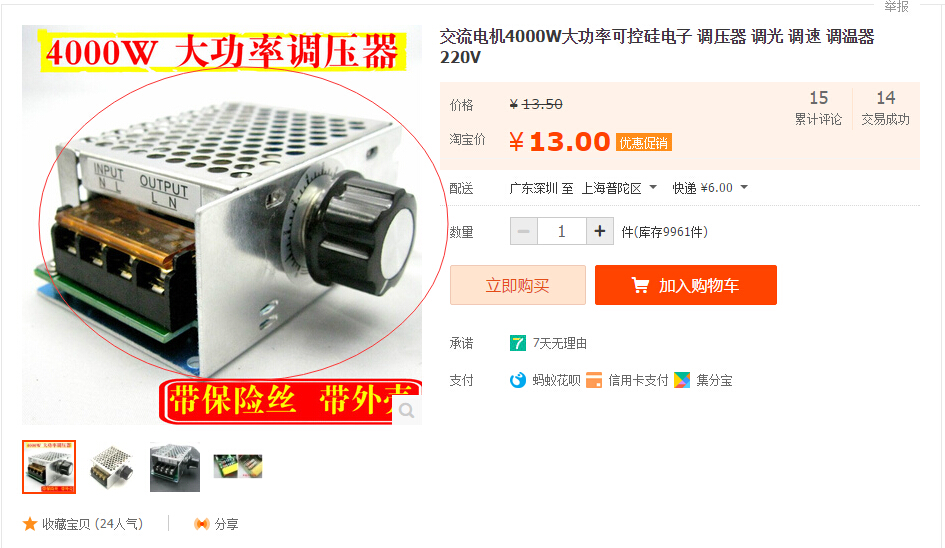Screen dimensions: 945x548
Task: Click the green 7-day return guarantee icon
Action: pos(518,343)
